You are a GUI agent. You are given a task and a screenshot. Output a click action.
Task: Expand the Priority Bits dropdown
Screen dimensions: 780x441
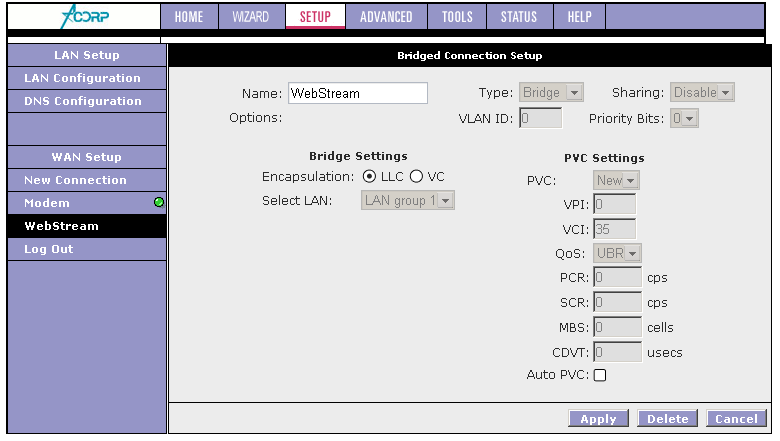tap(684, 118)
